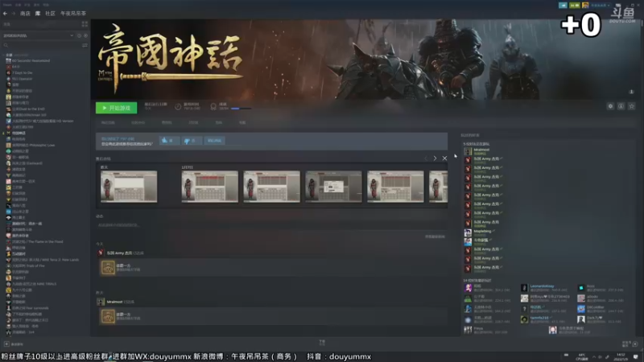The width and height of the screenshot is (644, 362).
Task: Expand the games filter dropdown arrow
Action: [72, 35]
